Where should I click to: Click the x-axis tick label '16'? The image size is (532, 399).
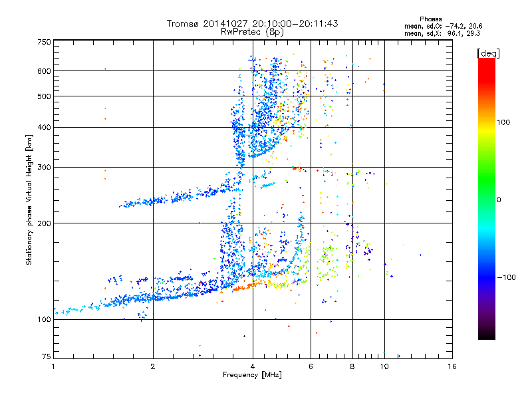tap(452, 366)
